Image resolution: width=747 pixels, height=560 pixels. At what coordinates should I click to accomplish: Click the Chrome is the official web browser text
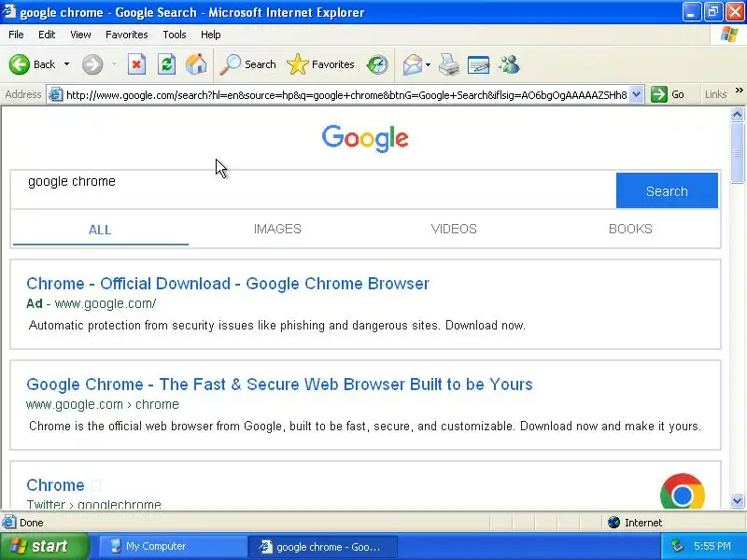365,427
